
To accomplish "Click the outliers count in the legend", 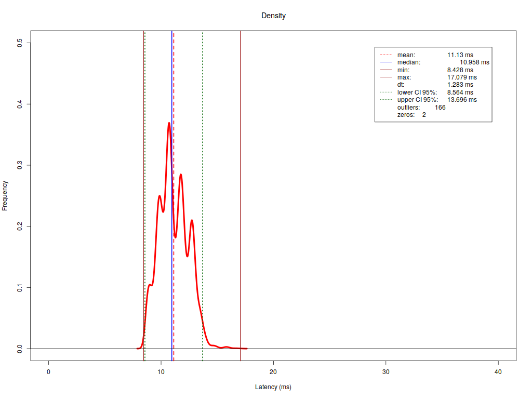I will [x=440, y=108].
